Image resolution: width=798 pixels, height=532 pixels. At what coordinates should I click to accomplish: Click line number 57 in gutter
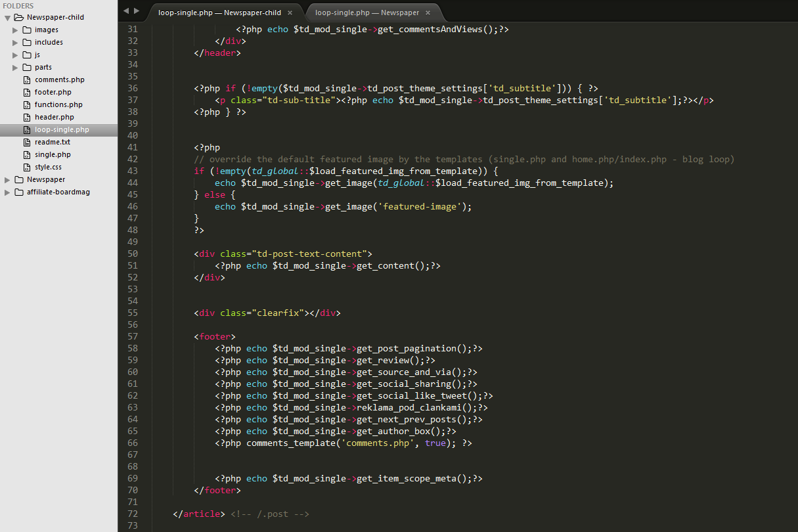pyautogui.click(x=133, y=337)
